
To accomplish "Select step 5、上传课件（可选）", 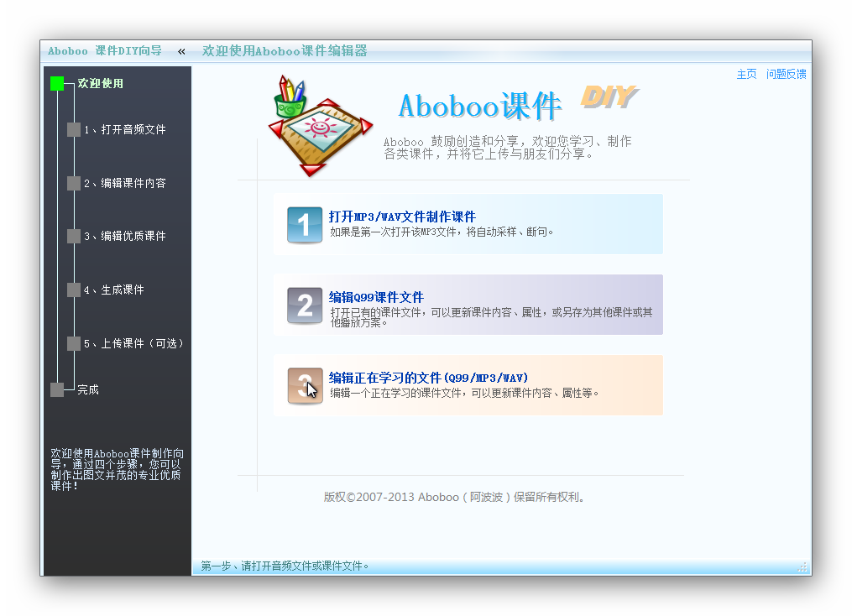I will 133,343.
